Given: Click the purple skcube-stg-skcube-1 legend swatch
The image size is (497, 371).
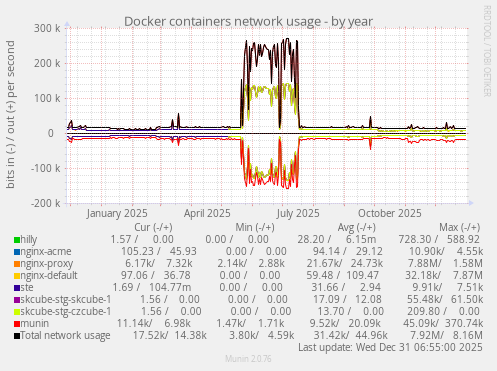Looking at the screenshot, I should point(17,300).
